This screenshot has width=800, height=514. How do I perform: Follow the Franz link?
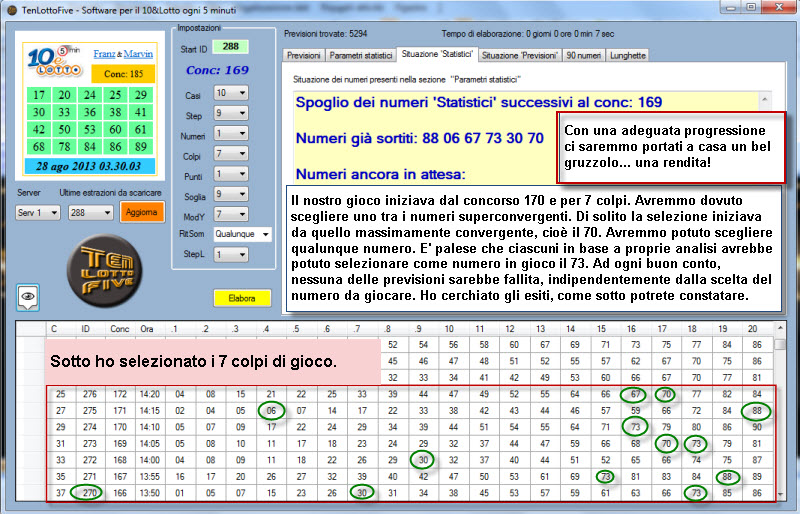click(104, 54)
